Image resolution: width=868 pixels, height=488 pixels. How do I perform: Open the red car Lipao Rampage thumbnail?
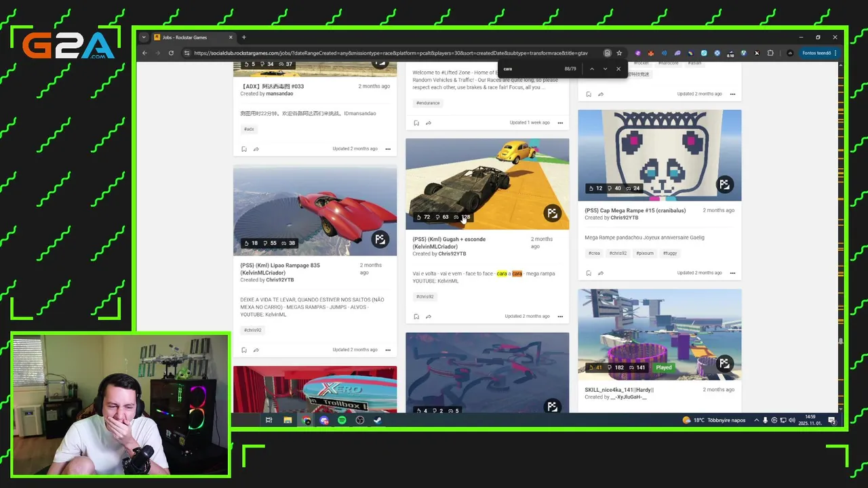pyautogui.click(x=315, y=210)
